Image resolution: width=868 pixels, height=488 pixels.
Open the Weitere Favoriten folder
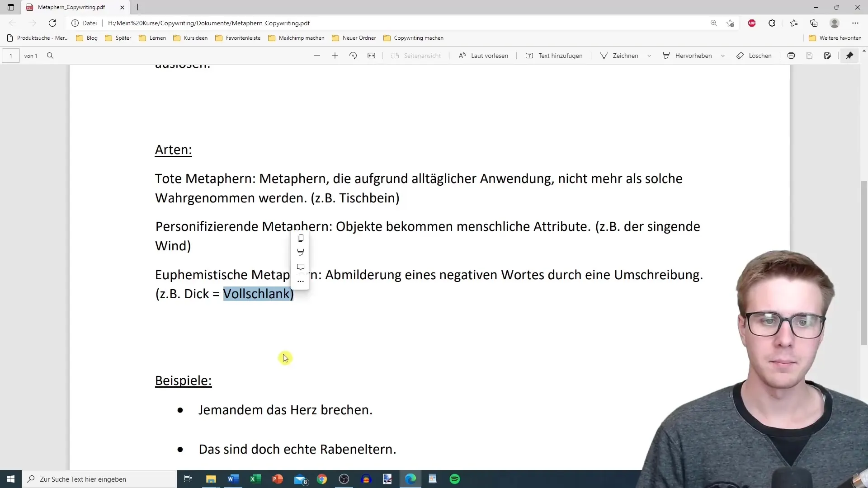[x=835, y=38]
